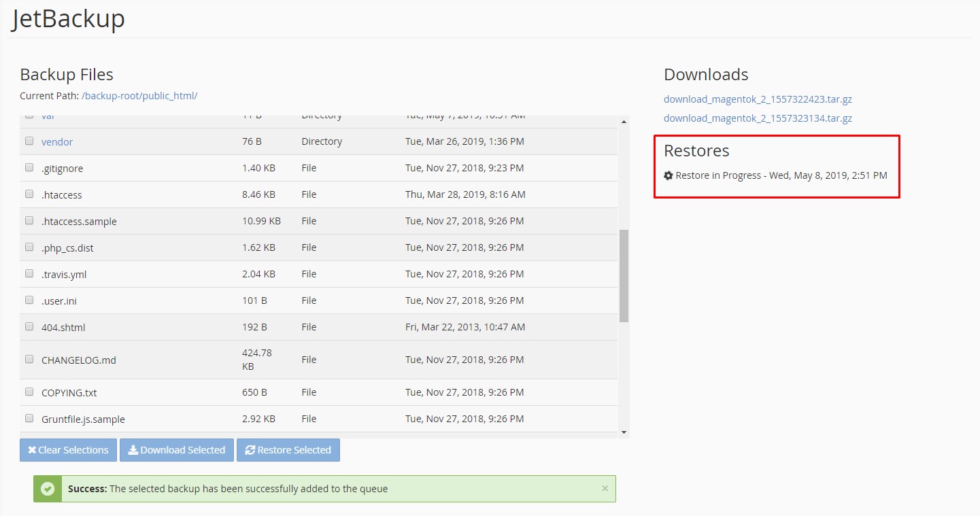Tick the .htaccess file checkbox
Screen dimensions: 980x516
pyautogui.click(x=29, y=194)
